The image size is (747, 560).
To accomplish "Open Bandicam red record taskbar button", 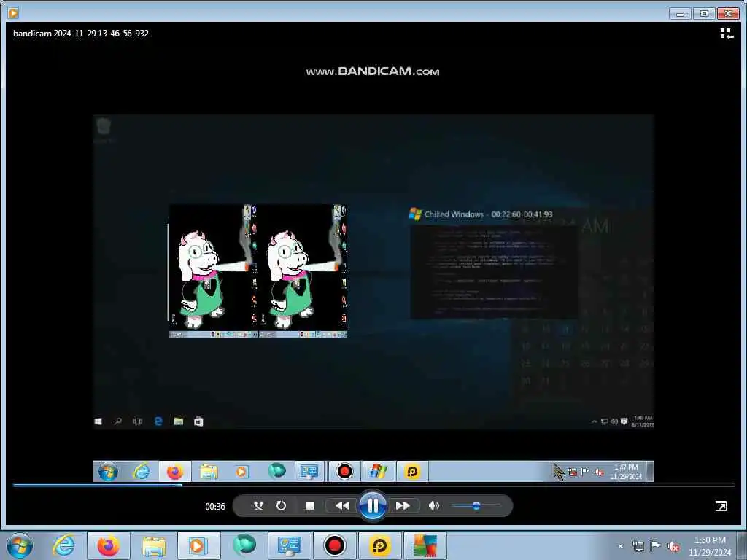I will [x=334, y=545].
